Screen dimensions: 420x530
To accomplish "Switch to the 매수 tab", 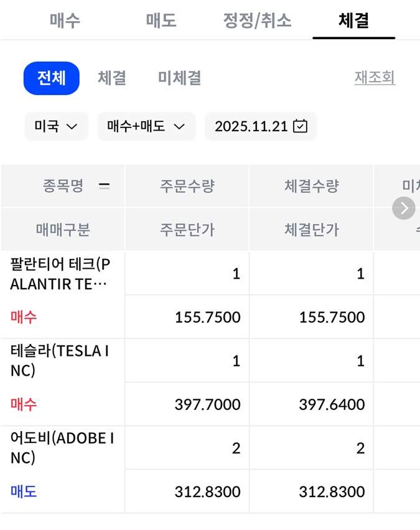I will [x=65, y=21].
